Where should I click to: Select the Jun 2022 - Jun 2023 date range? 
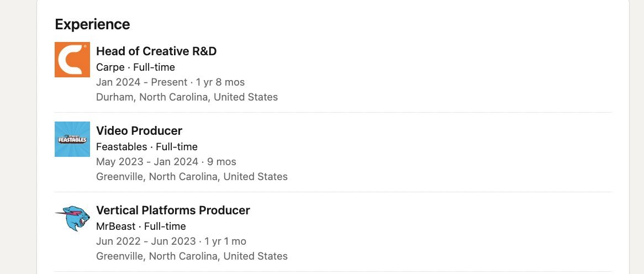pyautogui.click(x=146, y=241)
